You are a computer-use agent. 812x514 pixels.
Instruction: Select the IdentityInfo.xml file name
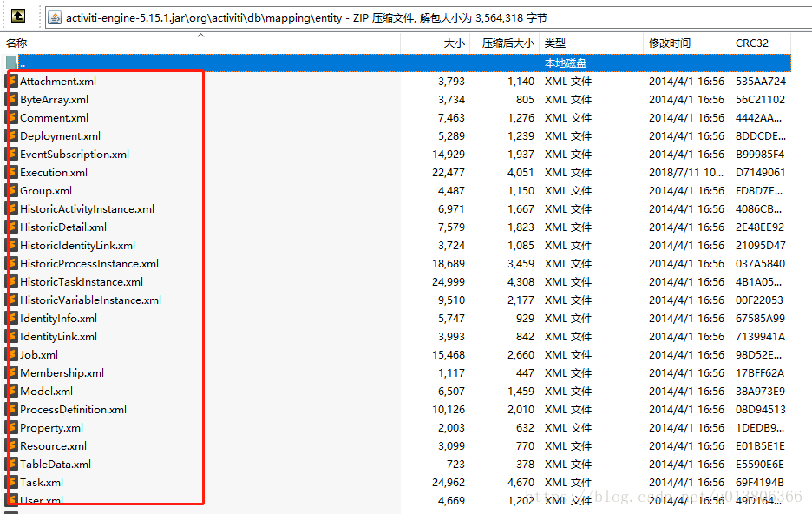[x=58, y=318]
